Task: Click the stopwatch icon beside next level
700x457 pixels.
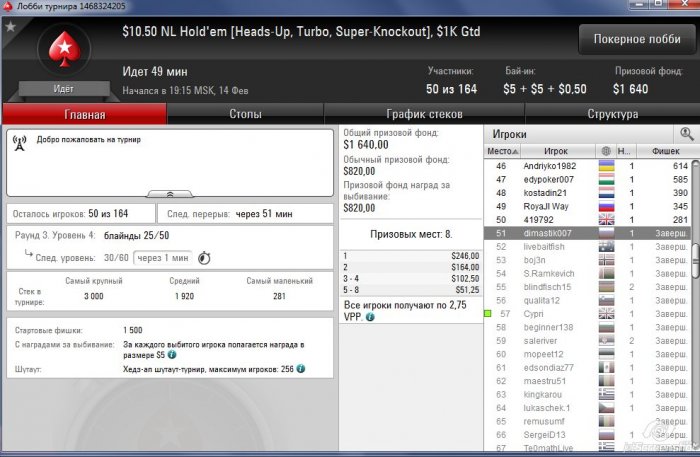Action: pyautogui.click(x=204, y=258)
